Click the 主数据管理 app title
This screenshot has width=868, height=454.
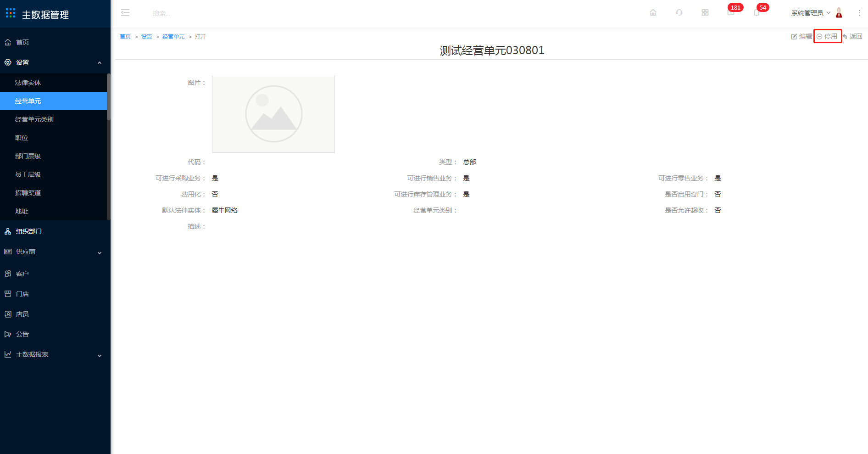45,15
